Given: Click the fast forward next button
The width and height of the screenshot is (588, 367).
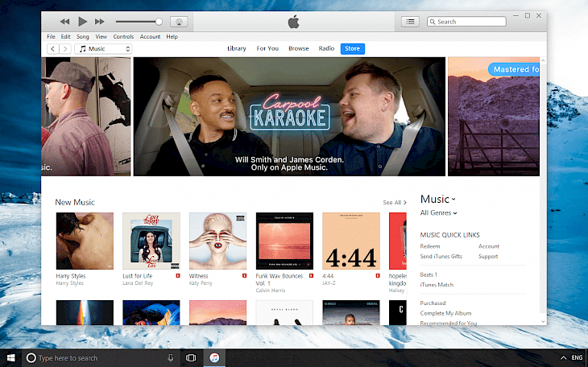Looking at the screenshot, I should point(99,22).
